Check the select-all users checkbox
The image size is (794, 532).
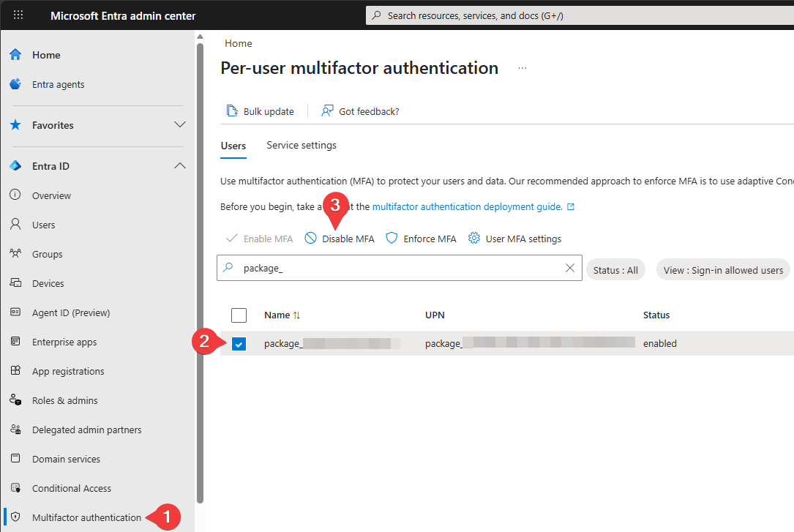coord(239,315)
